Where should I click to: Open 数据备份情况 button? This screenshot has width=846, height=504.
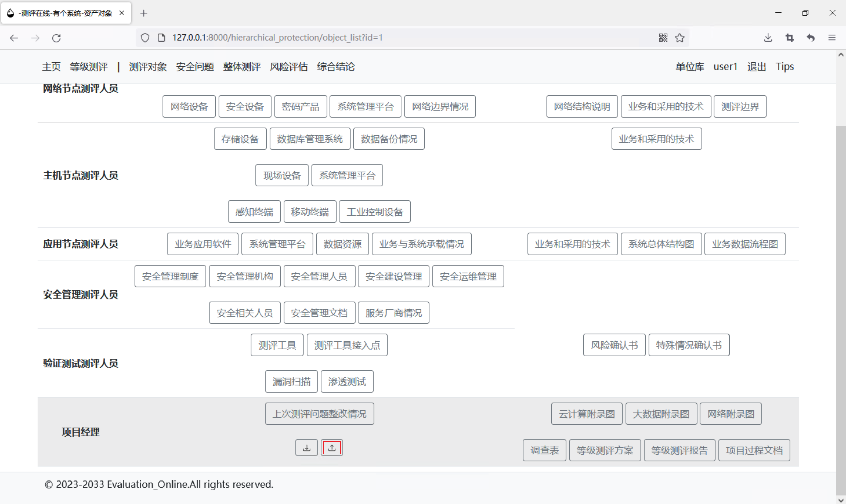389,139
